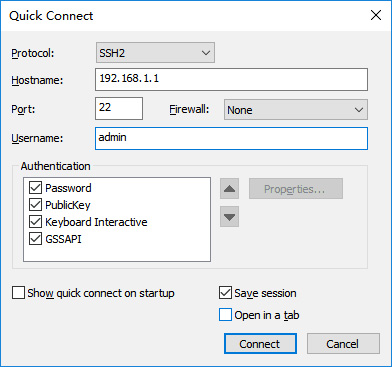Screen dimensions: 392x367
Task: Focus the Hostname field with 192.168.1.1
Action: 231,80
